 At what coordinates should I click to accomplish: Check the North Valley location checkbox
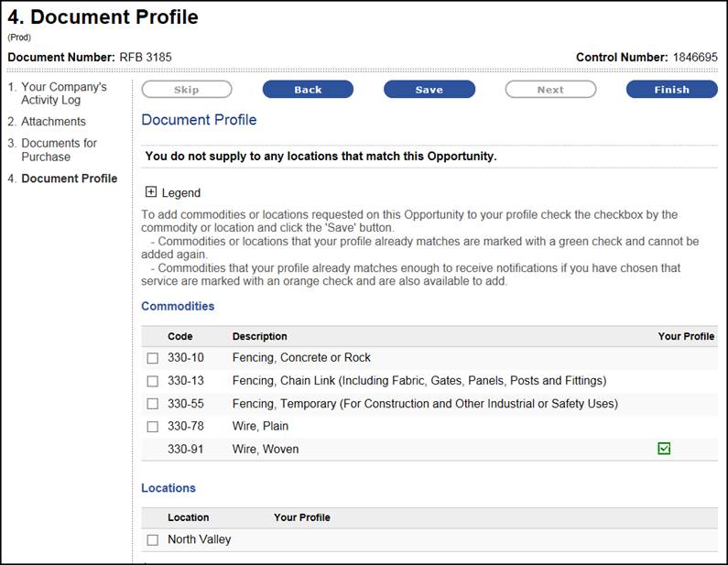[153, 540]
